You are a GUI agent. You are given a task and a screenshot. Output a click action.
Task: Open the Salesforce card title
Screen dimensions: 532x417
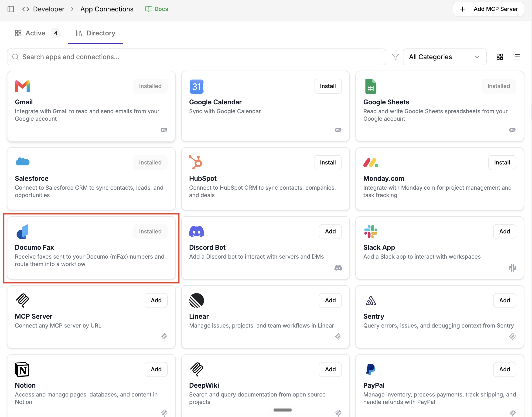32,178
